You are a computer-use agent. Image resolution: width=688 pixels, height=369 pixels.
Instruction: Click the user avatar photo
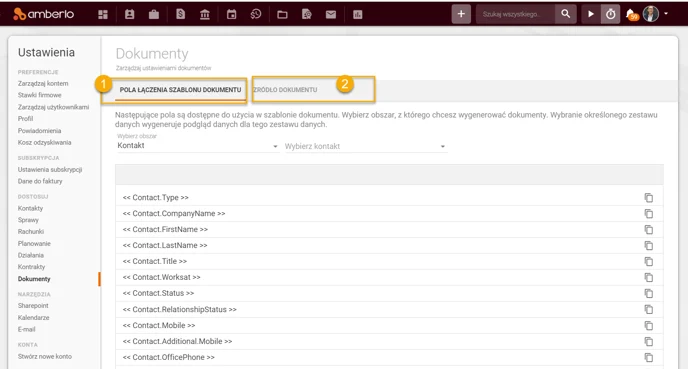coord(651,14)
